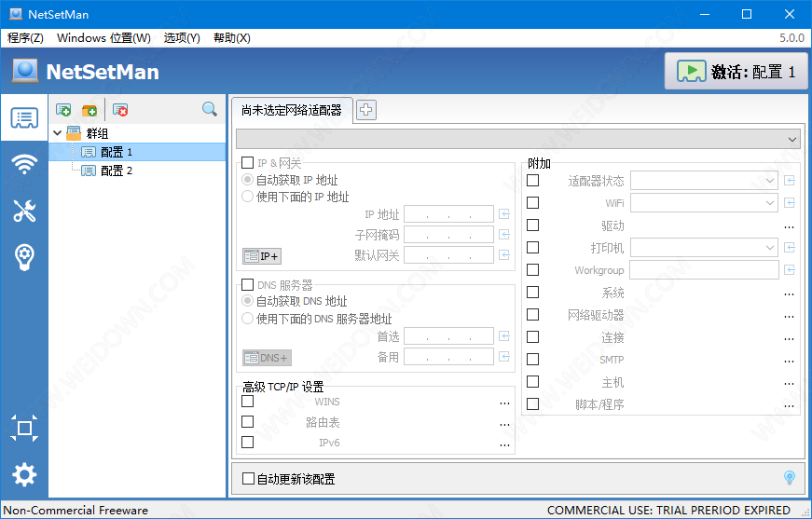The width and height of the screenshot is (812, 519).
Task: Tick the 路由表 checkbox
Action: [x=248, y=422]
